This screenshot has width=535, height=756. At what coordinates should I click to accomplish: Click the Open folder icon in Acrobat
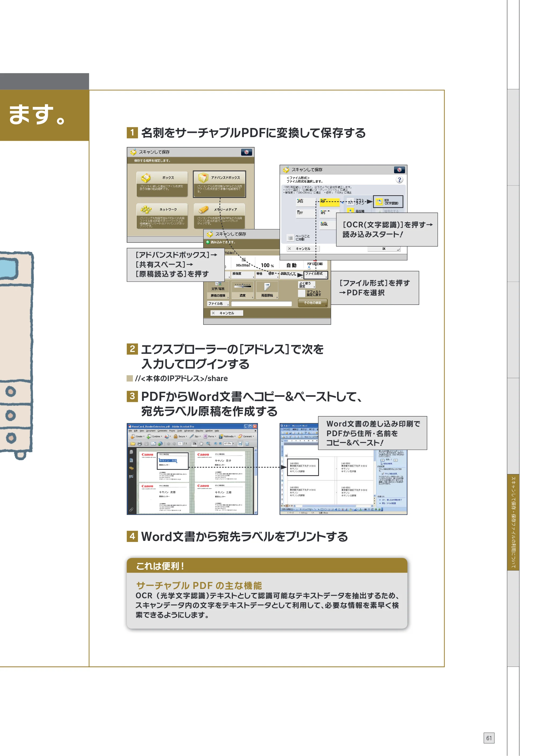(x=133, y=444)
